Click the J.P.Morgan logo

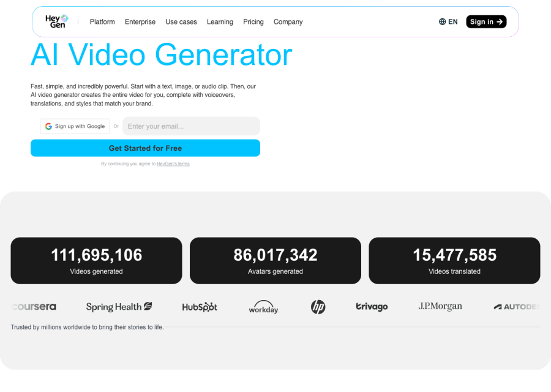440,306
